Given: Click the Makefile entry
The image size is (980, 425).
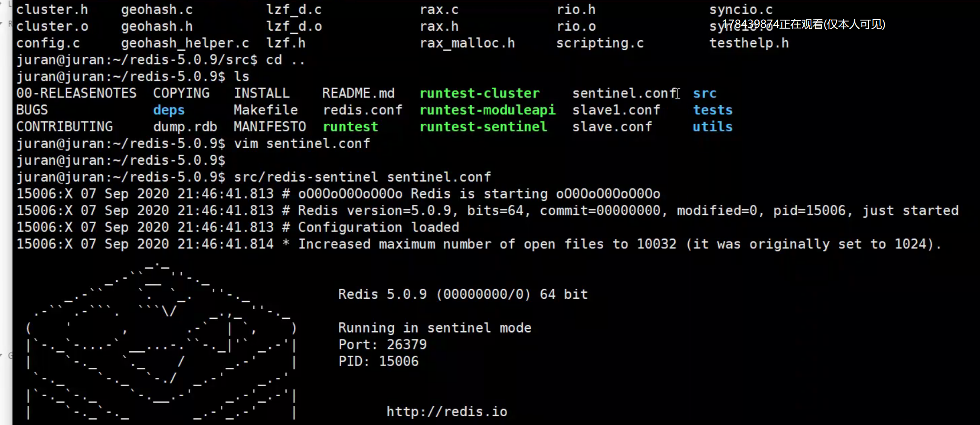Looking at the screenshot, I should [266, 110].
